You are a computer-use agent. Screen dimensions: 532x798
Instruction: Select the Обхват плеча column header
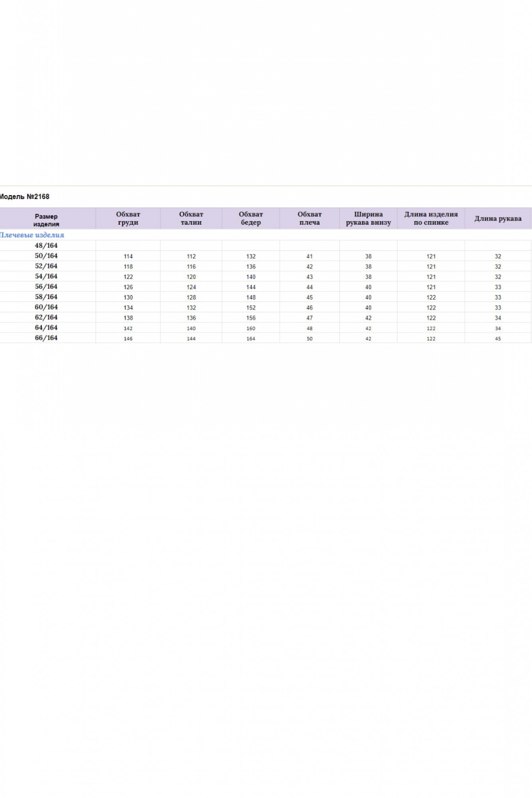pyautogui.click(x=309, y=218)
